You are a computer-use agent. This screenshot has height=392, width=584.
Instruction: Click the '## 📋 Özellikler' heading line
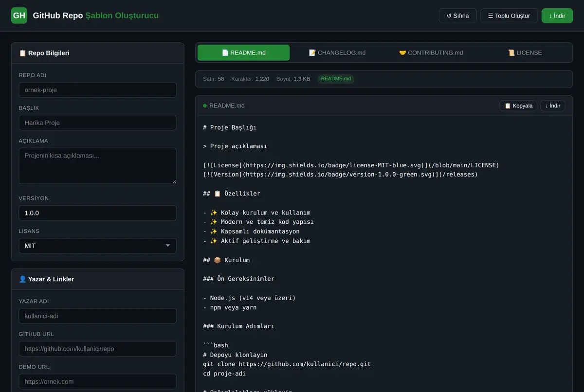[232, 194]
